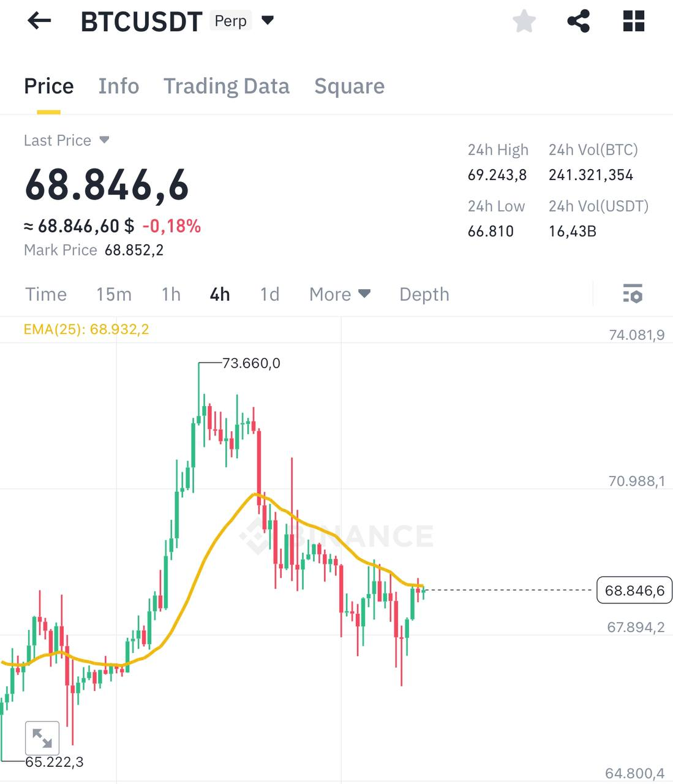This screenshot has height=784, width=673.
Task: Expand chart to fullscreen icon
Action: pyautogui.click(x=42, y=738)
